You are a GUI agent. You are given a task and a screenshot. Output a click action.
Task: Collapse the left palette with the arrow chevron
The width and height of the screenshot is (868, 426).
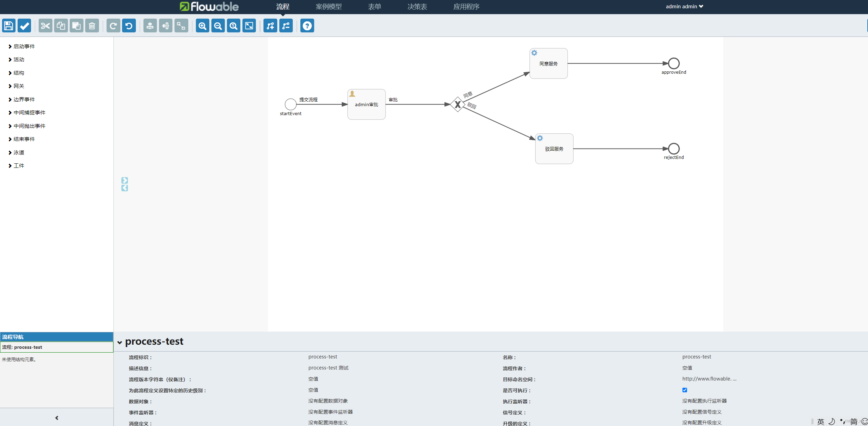point(56,417)
